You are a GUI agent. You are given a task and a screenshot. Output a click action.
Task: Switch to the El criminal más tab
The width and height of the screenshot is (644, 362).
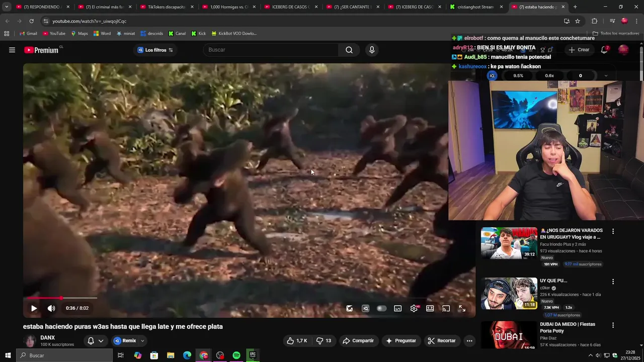click(x=105, y=7)
